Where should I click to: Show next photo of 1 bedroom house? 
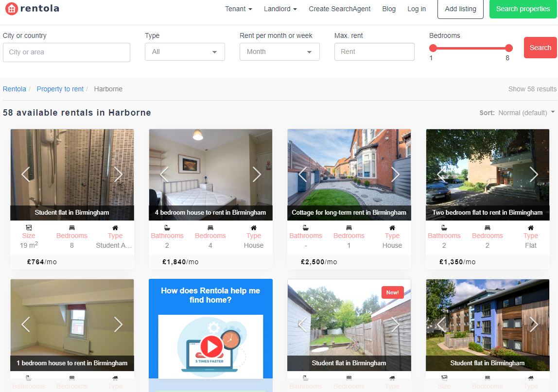(x=118, y=324)
